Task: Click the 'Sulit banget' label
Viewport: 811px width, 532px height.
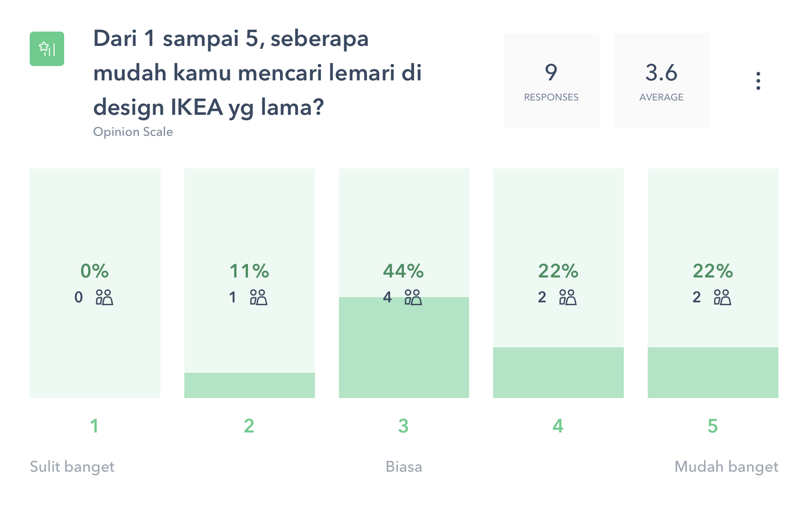Action: tap(72, 466)
